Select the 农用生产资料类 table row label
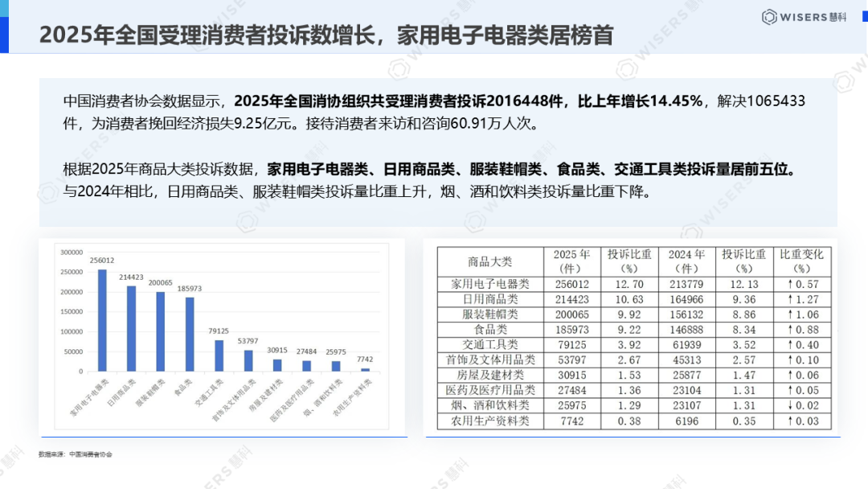 point(489,421)
